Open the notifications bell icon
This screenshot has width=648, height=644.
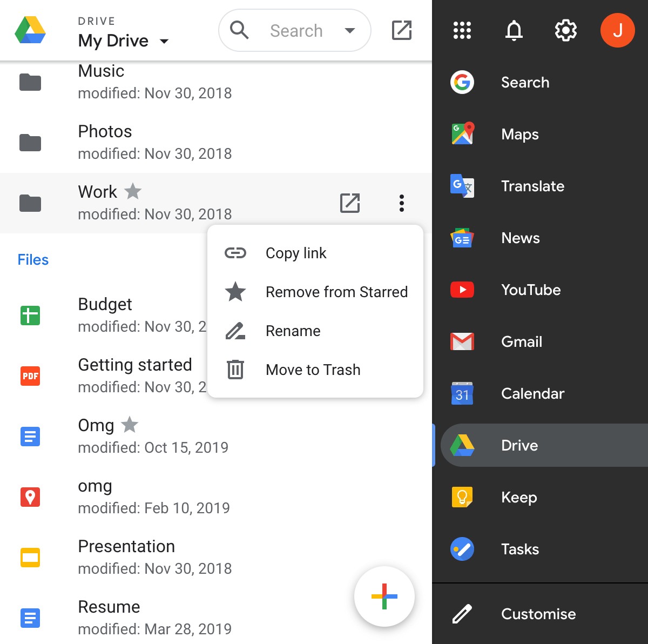tap(514, 30)
